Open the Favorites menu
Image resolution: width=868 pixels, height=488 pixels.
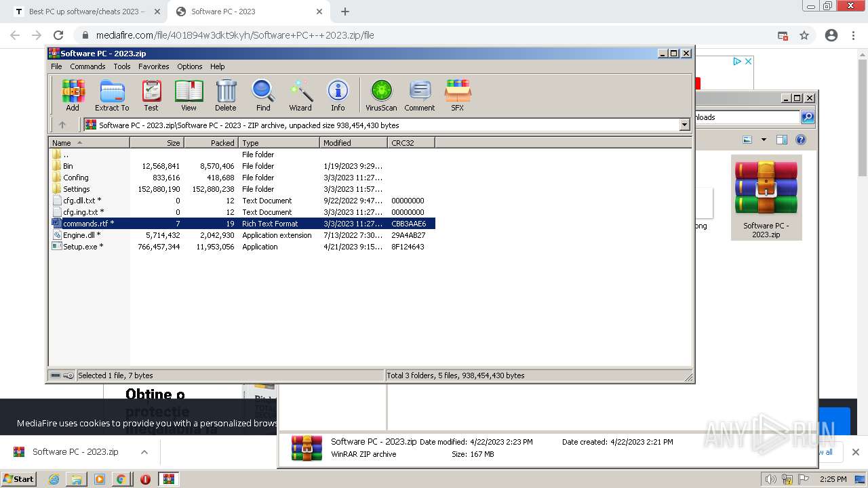(154, 66)
